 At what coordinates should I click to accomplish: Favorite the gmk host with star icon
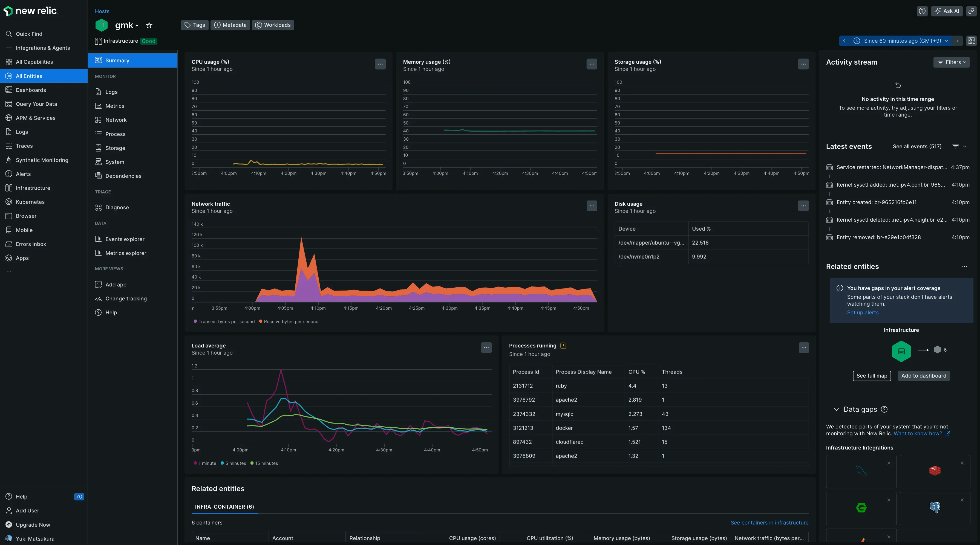point(149,25)
